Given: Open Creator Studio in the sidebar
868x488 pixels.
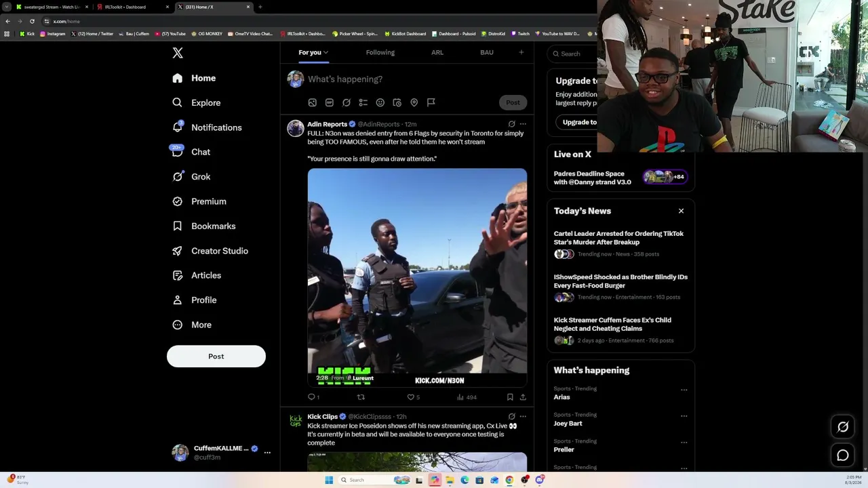Looking at the screenshot, I should 210,251.
